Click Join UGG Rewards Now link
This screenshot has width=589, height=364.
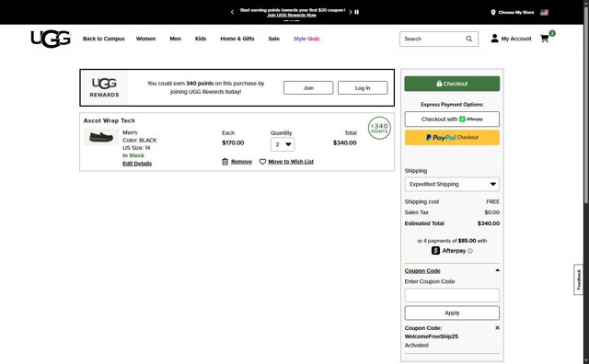point(292,16)
